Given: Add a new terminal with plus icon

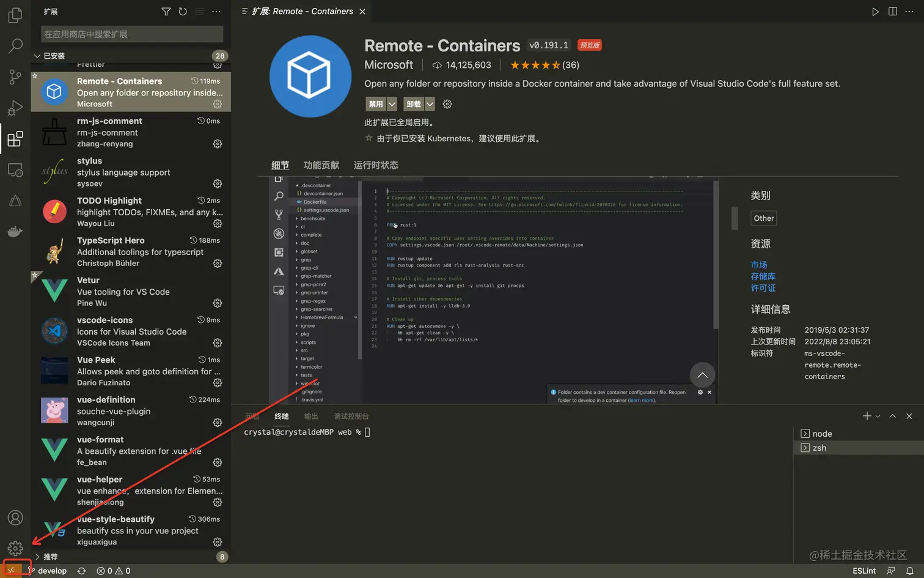Looking at the screenshot, I should pos(867,416).
